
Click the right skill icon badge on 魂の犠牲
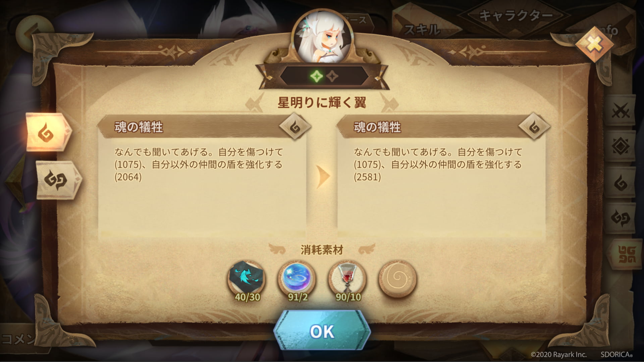(x=534, y=127)
